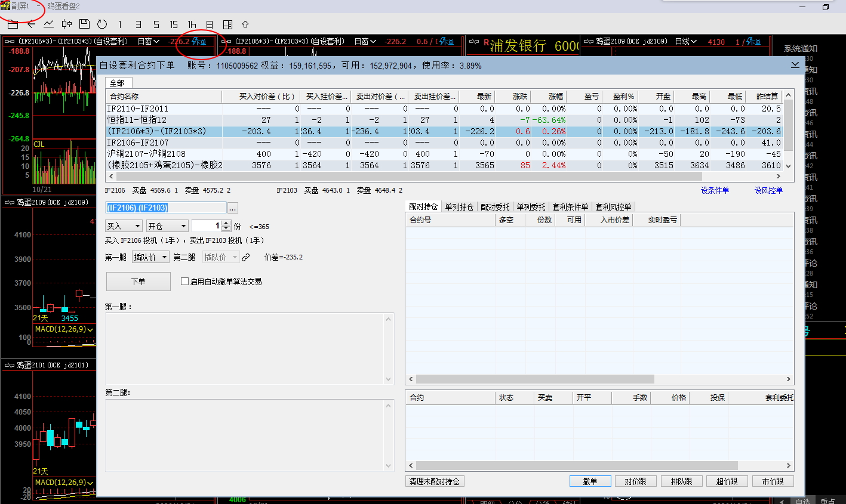The image size is (846, 504).
Task: Expand the 第一腿 插队价 price dropdown
Action: tap(165, 257)
